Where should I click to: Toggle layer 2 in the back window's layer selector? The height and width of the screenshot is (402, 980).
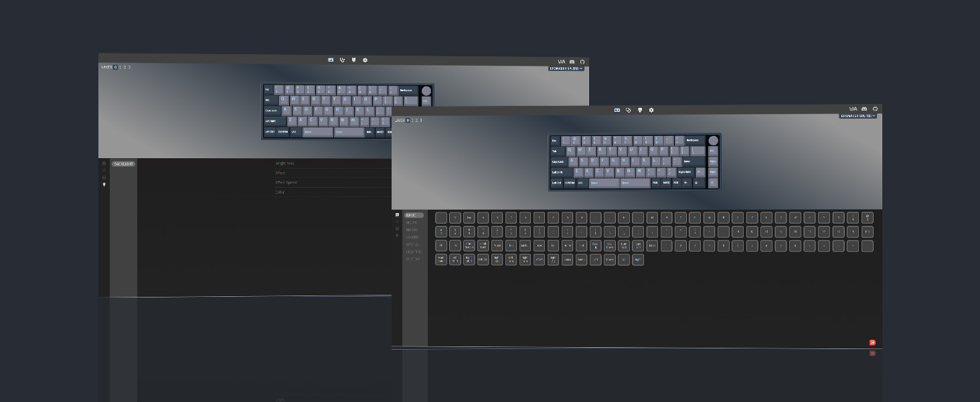click(125, 68)
